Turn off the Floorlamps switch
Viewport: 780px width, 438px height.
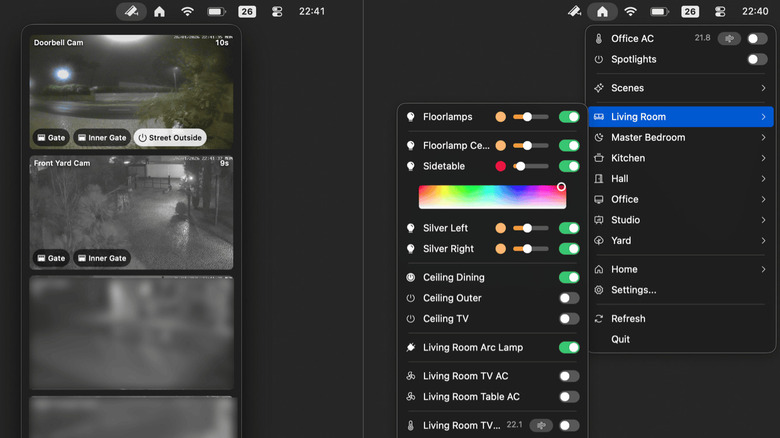[569, 117]
